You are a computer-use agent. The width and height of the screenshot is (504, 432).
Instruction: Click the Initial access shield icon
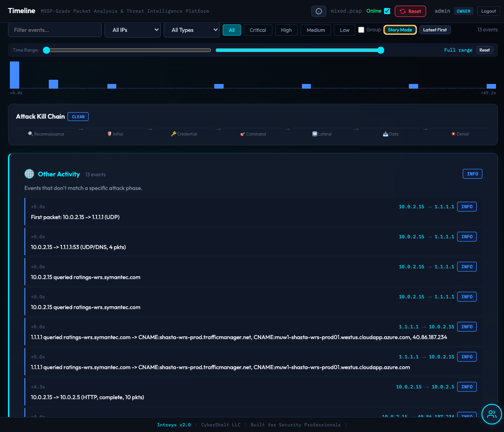[x=108, y=134]
